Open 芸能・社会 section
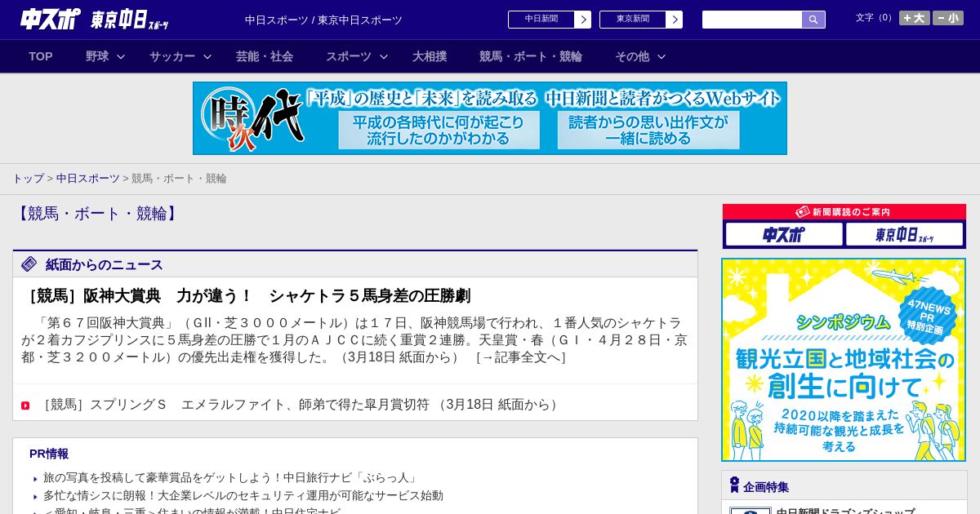This screenshot has width=980, height=514. pyautogui.click(x=265, y=56)
